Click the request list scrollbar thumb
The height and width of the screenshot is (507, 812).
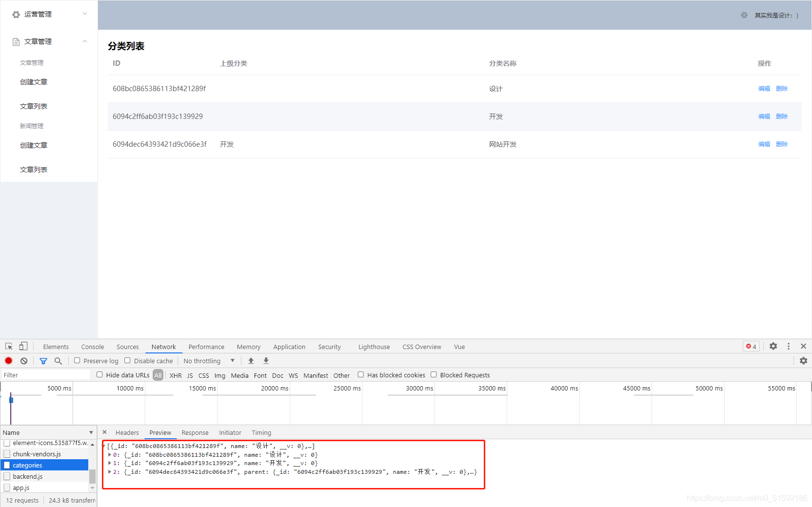point(92,476)
